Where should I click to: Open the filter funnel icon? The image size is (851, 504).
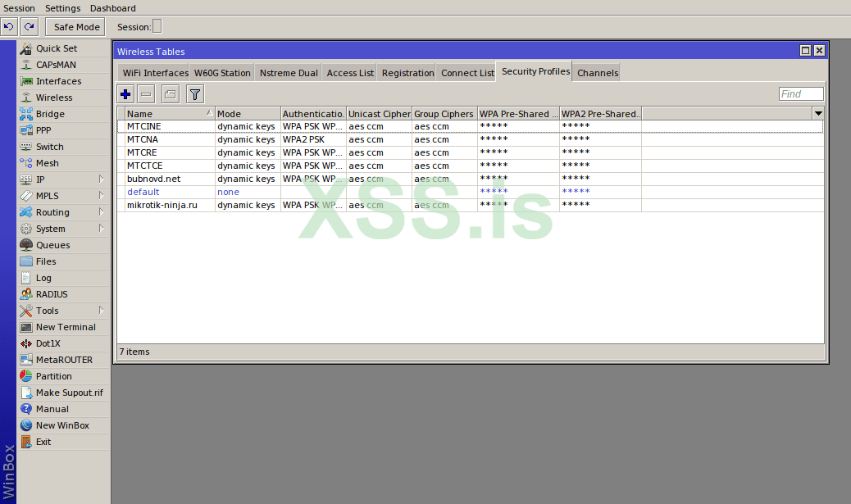pos(195,94)
